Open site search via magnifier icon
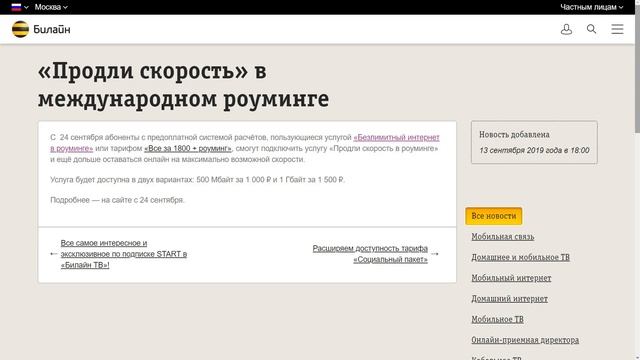Screen dimensions: 640x360 [x=591, y=29]
